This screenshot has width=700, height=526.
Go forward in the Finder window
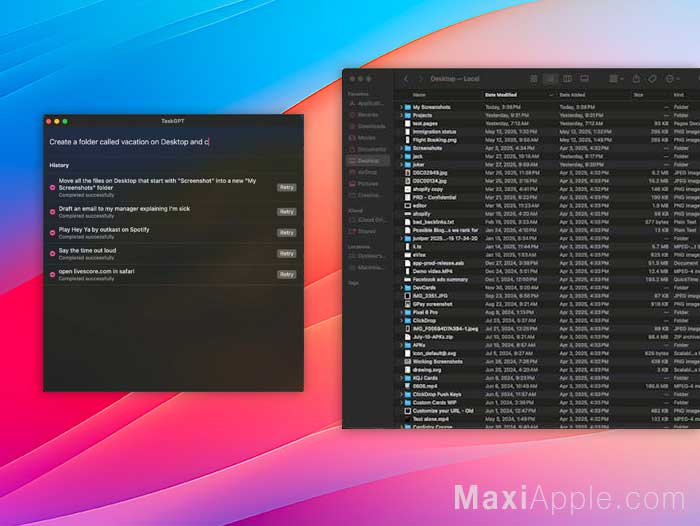coord(420,79)
